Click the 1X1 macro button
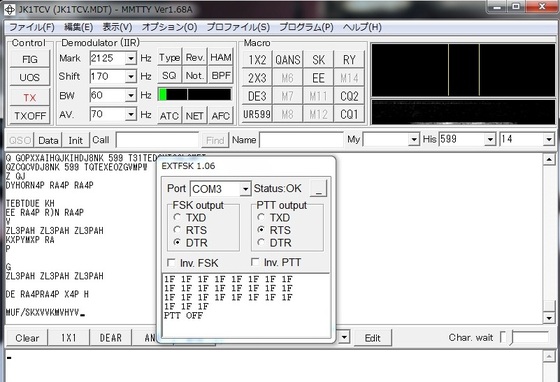The image size is (560, 382). click(x=69, y=338)
